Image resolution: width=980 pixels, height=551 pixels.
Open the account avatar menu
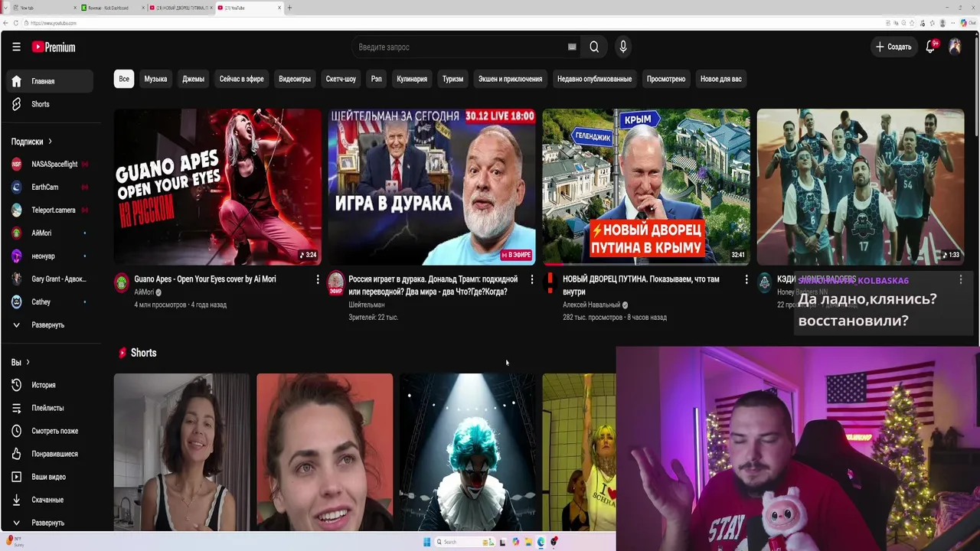point(955,47)
